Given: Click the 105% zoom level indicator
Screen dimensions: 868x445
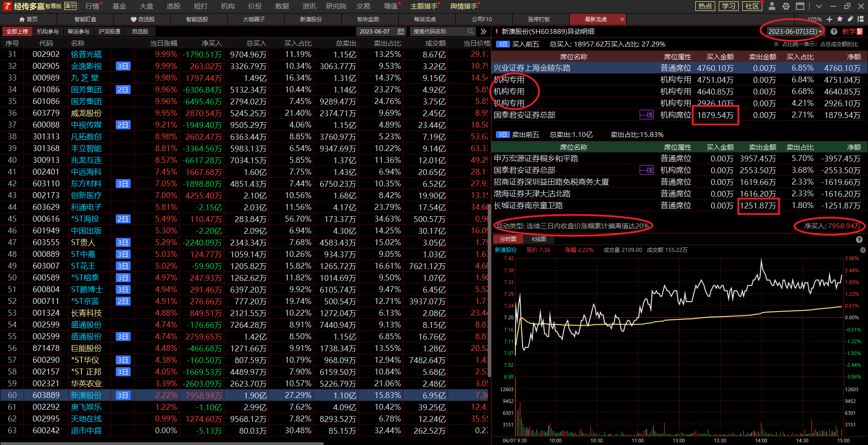Looking at the screenshot, I should (815, 19).
